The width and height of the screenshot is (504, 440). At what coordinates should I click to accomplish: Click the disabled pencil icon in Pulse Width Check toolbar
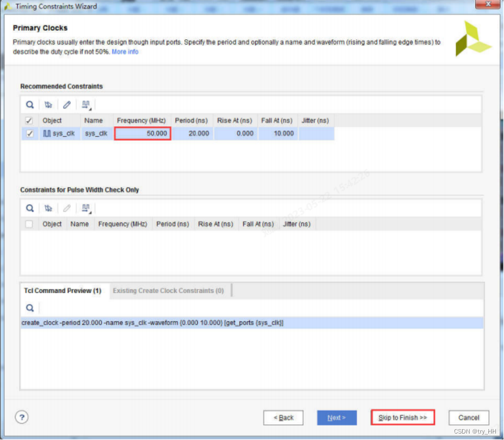[x=67, y=208]
